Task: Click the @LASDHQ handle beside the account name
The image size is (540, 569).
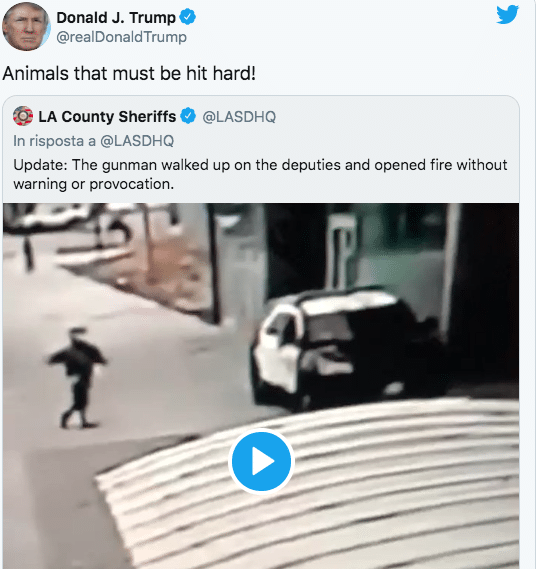Action: (x=239, y=117)
